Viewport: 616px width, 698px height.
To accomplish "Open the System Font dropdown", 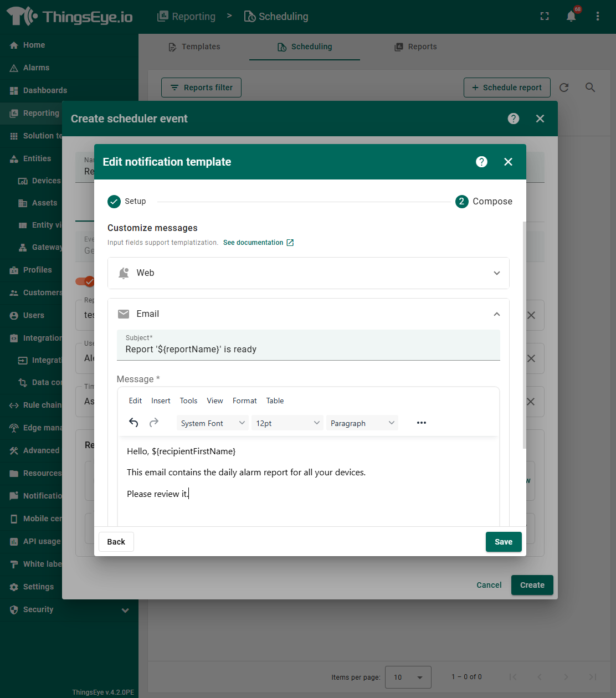I will point(212,423).
